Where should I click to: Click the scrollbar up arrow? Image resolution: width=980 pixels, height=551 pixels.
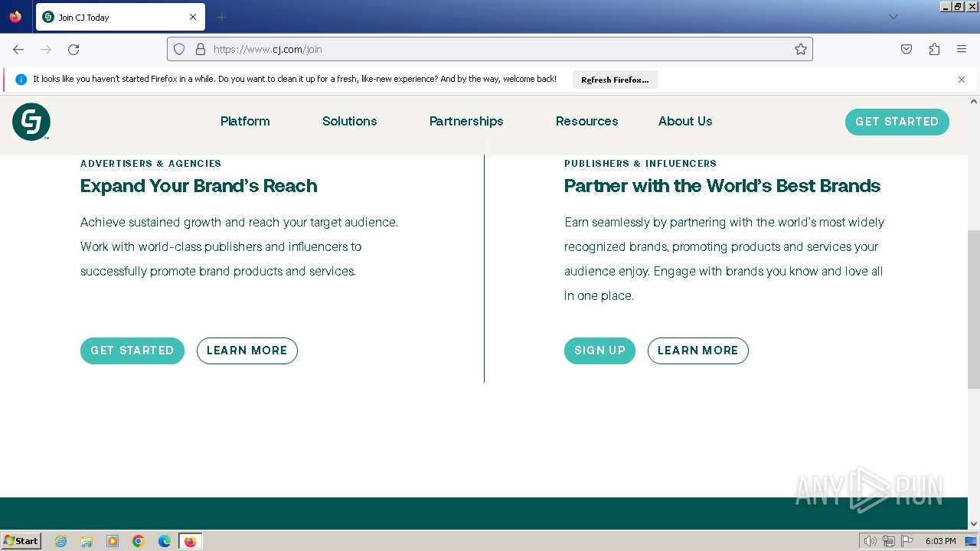tap(974, 101)
